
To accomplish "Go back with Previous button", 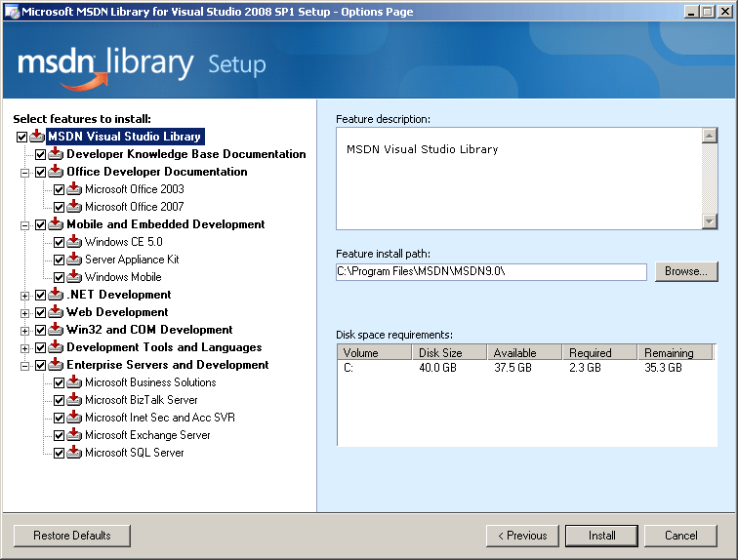I will click(522, 536).
